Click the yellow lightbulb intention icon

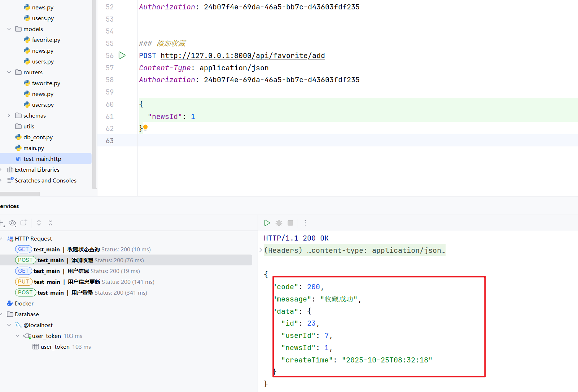145,128
